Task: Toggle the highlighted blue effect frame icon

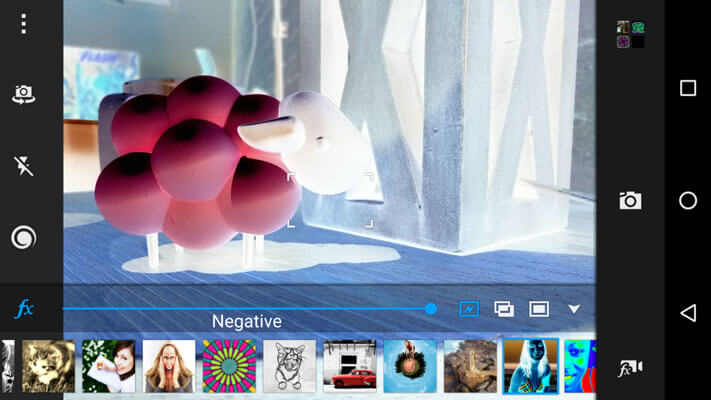Action: 469,309
